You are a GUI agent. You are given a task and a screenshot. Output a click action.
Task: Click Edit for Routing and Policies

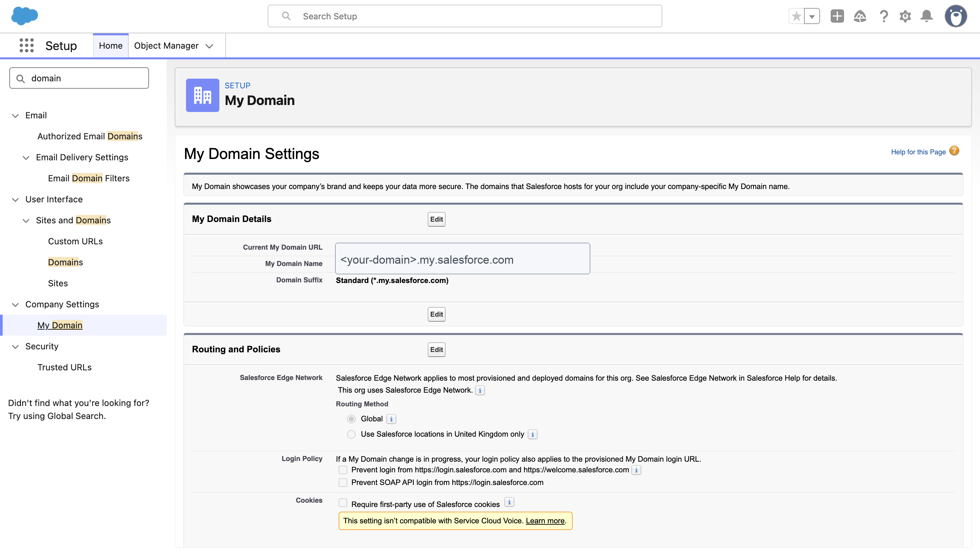(x=436, y=349)
